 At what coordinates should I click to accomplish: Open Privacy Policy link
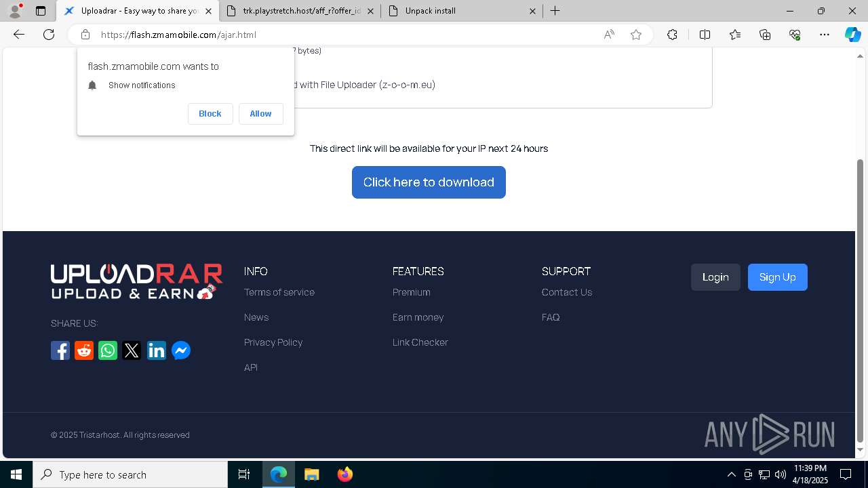(x=273, y=342)
